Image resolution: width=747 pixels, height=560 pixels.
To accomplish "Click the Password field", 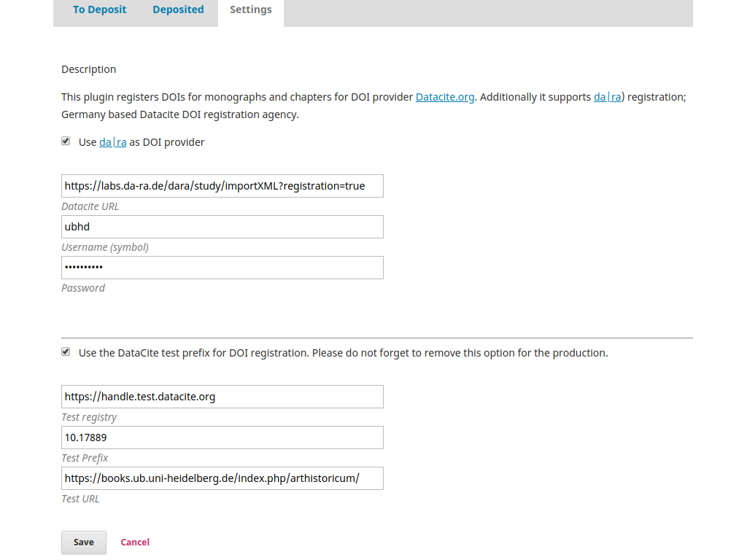I will (222, 268).
